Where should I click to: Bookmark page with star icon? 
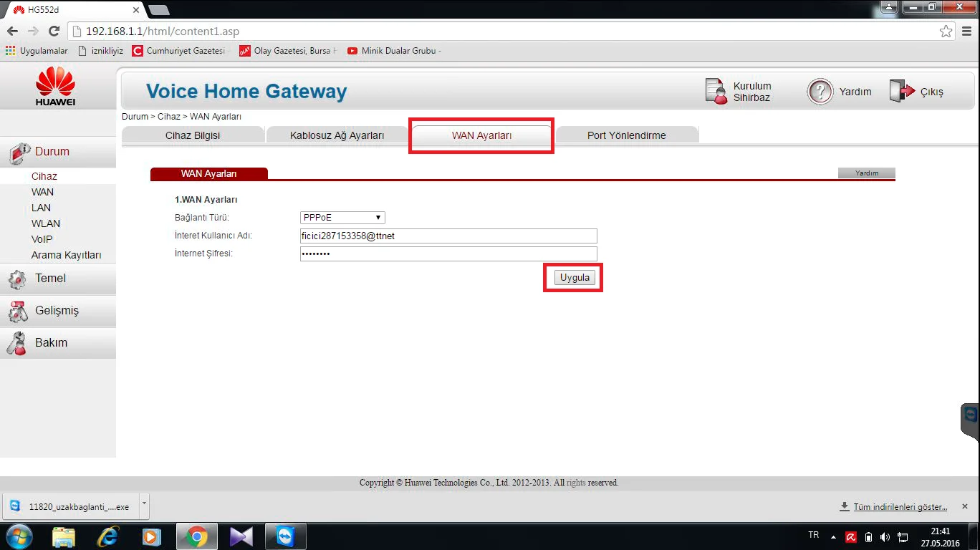click(x=946, y=32)
